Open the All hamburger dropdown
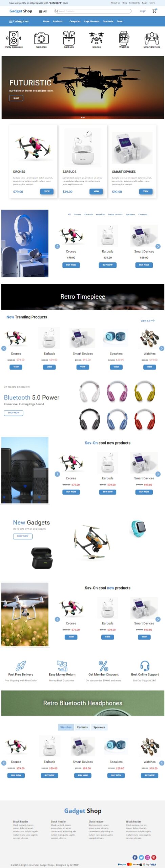Viewport: 165px width, 868px height. [43, 11]
